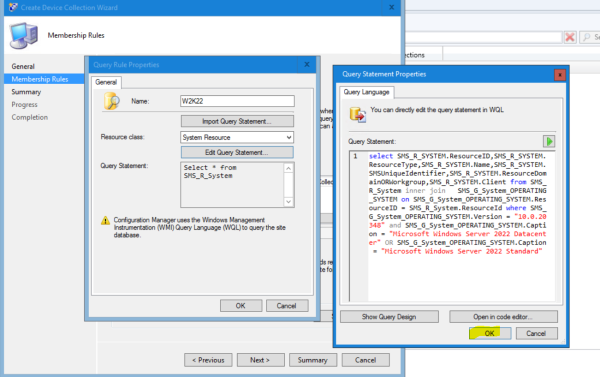Click the Summary wizard button
600x377 pixels.
[313, 360]
